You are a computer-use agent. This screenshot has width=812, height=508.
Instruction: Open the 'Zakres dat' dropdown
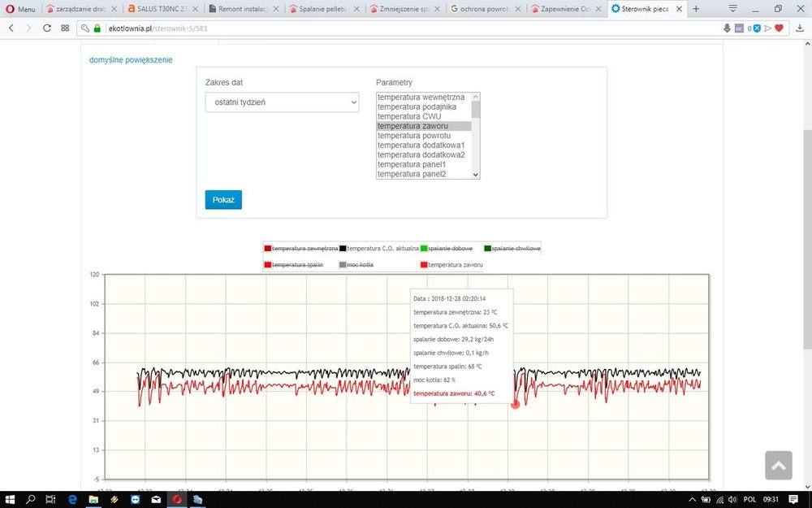[282, 102]
